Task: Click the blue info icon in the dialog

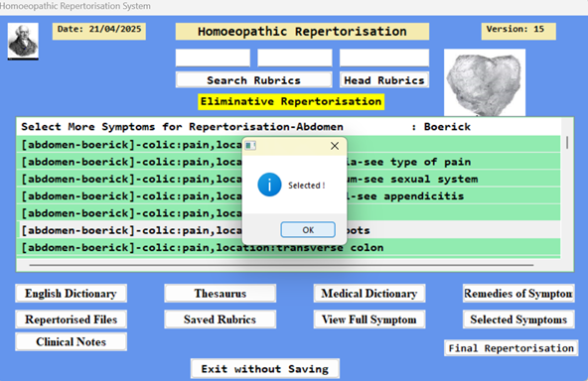Action: click(x=269, y=185)
